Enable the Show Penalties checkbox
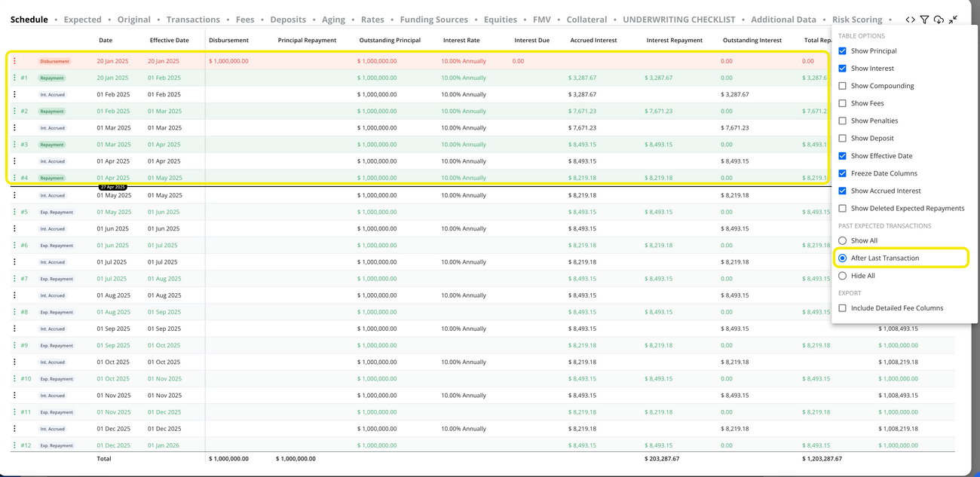The image size is (980, 477). [x=843, y=121]
